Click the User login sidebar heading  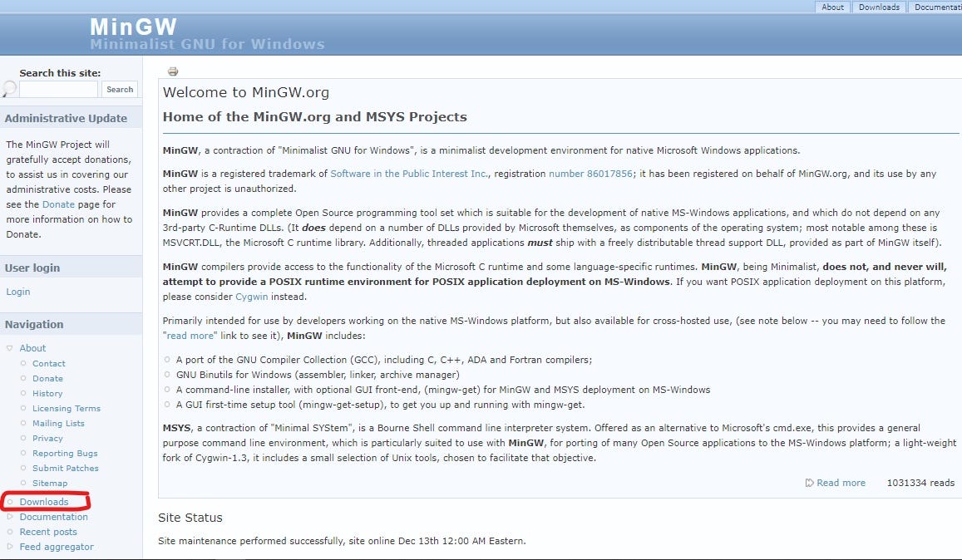point(32,268)
